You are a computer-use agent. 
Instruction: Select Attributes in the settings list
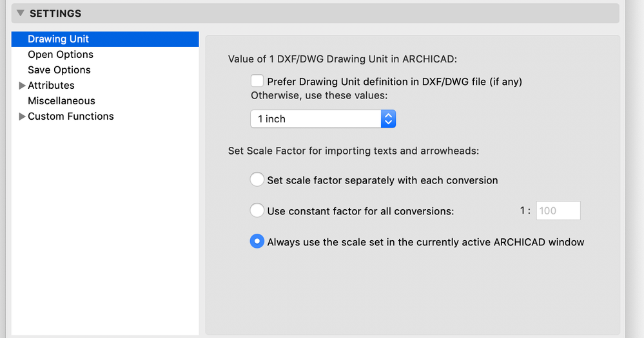point(51,86)
